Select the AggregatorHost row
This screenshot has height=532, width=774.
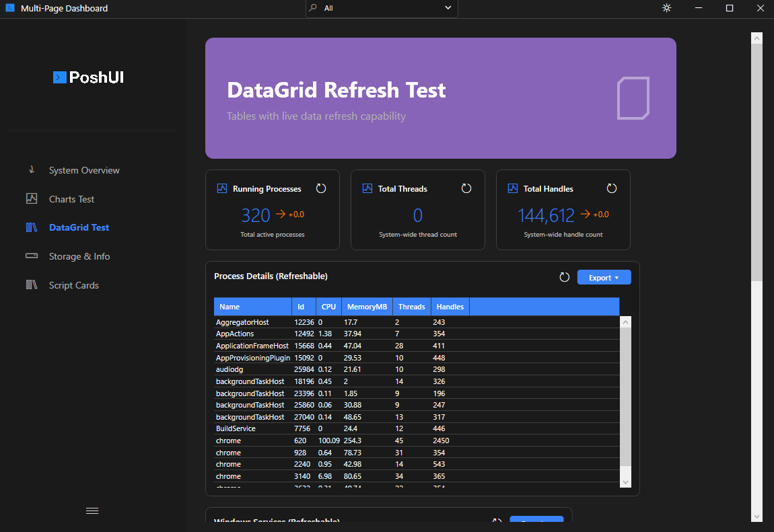417,322
